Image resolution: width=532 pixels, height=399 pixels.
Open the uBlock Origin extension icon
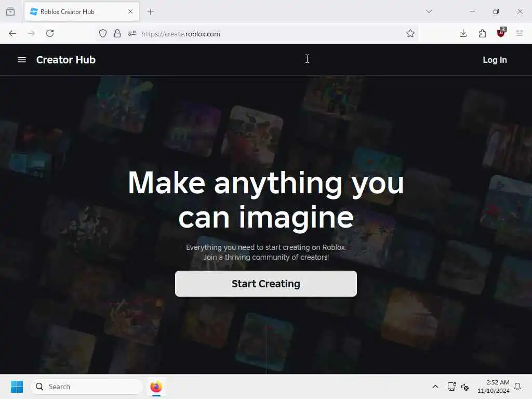pyautogui.click(x=501, y=33)
